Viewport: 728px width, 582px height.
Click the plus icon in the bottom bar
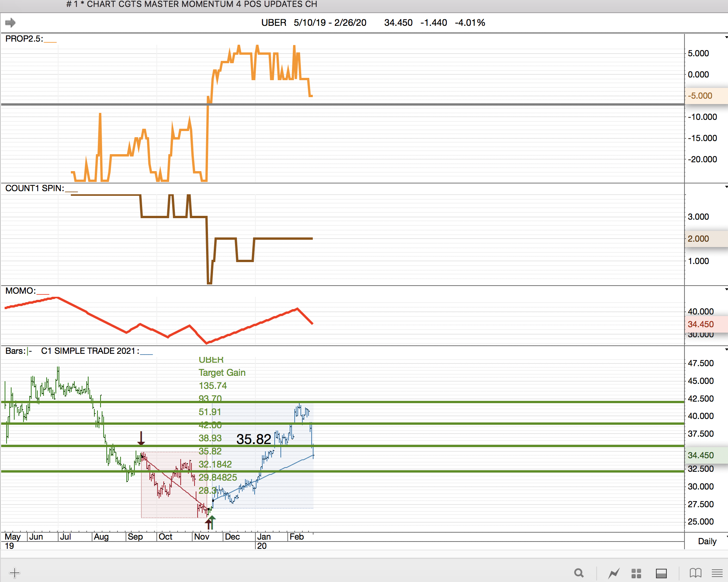click(14, 573)
